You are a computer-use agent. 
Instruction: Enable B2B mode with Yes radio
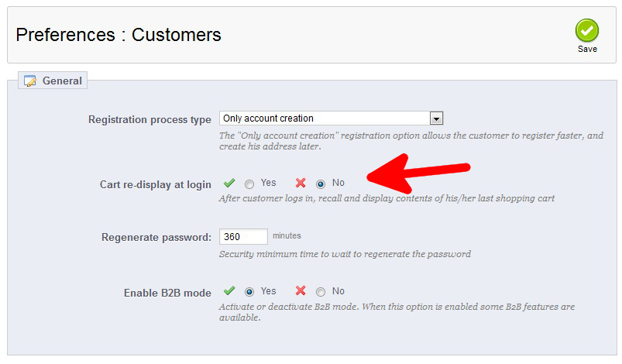(249, 293)
